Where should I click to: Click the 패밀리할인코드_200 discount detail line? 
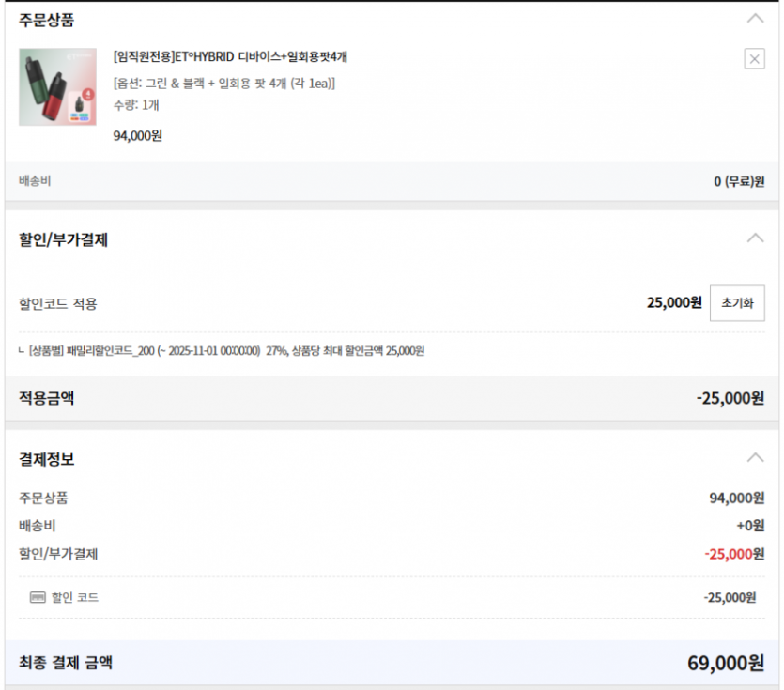point(222,351)
